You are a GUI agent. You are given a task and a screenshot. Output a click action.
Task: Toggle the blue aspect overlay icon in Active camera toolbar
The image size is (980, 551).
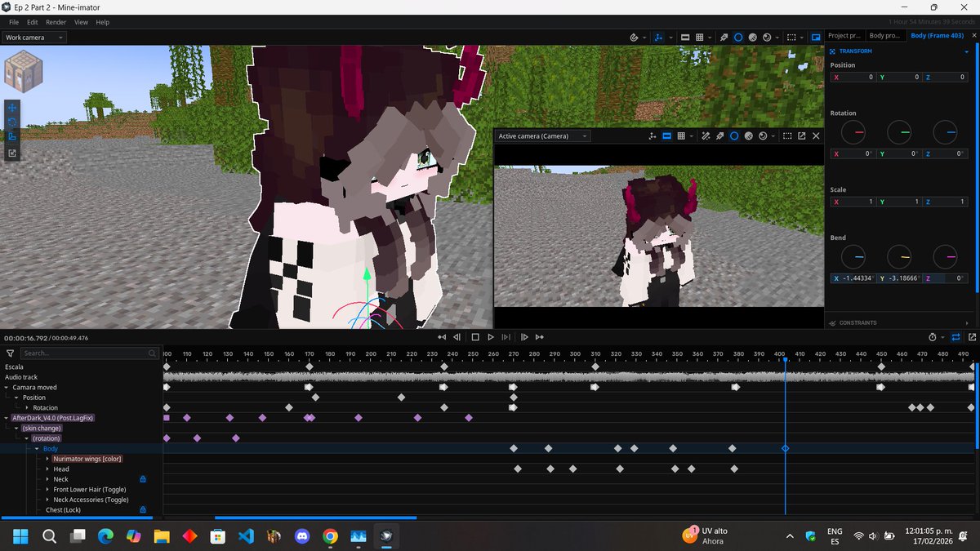[667, 136]
